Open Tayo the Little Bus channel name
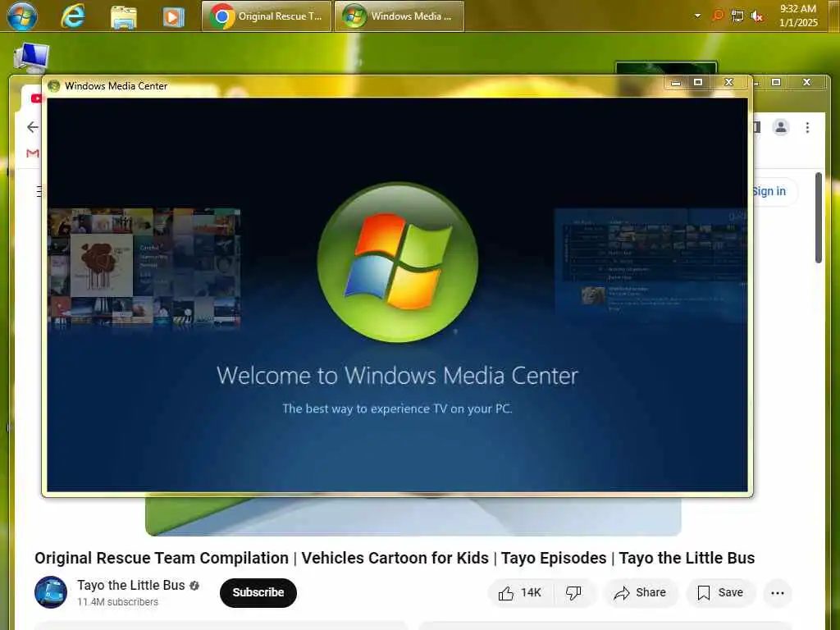The image size is (840, 630). [130, 585]
